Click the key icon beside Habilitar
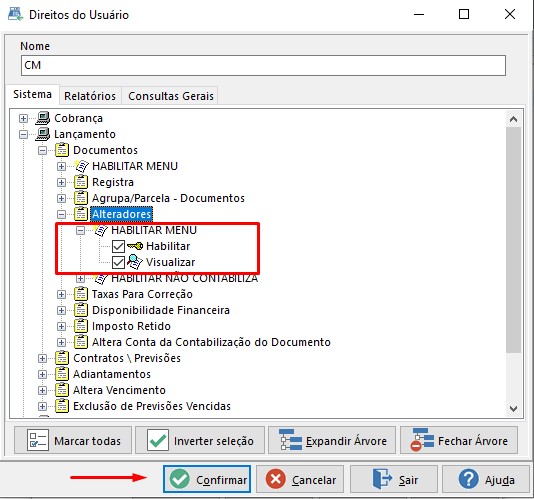 135,246
